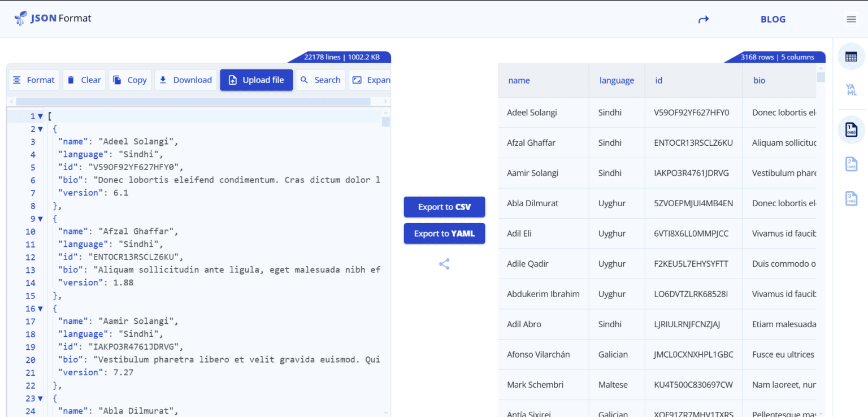Go to the BLOG page
Screen dimensions: 868x417
[x=772, y=19]
